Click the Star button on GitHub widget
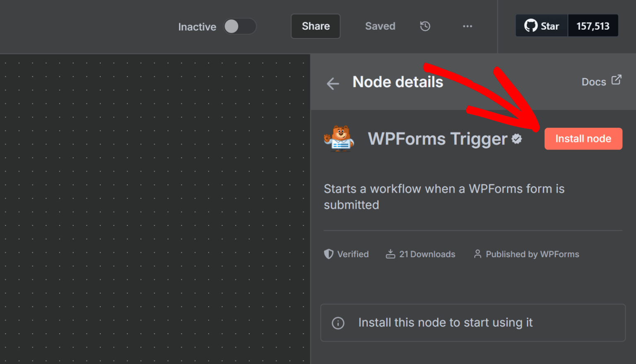This screenshot has height=364, width=636. point(541,25)
